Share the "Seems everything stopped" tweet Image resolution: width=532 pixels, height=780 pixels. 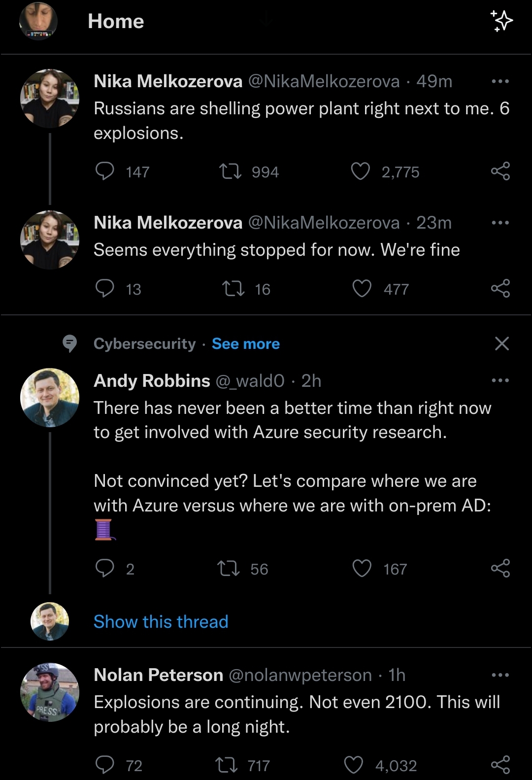click(500, 288)
